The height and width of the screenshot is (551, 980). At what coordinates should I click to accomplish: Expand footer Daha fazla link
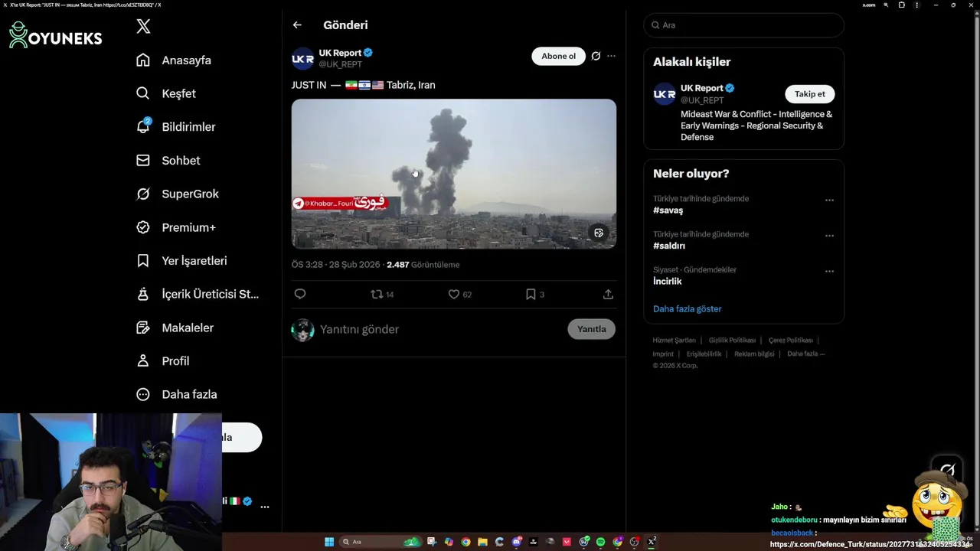click(x=805, y=354)
